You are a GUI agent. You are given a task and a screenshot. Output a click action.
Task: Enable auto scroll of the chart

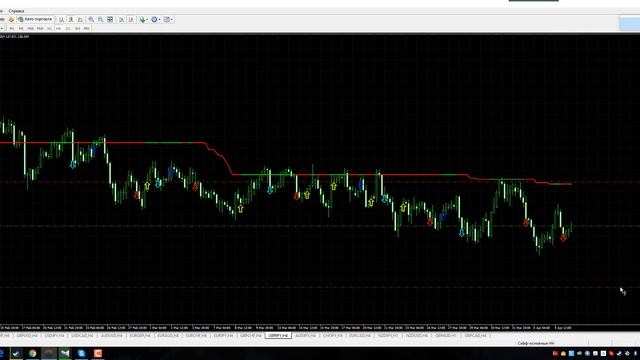coord(122,19)
